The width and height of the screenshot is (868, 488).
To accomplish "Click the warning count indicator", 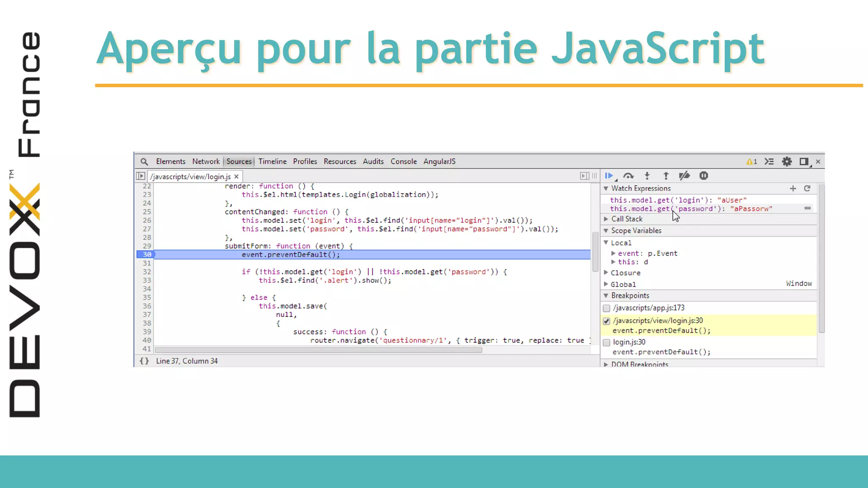I will 751,162.
